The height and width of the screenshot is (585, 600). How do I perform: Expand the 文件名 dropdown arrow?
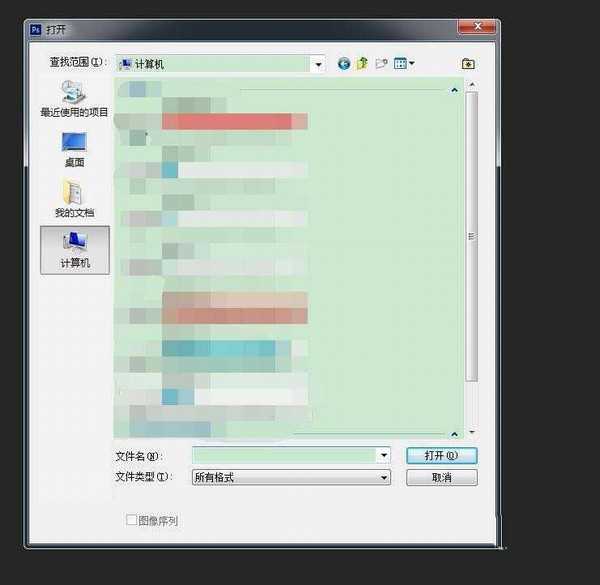[384, 455]
